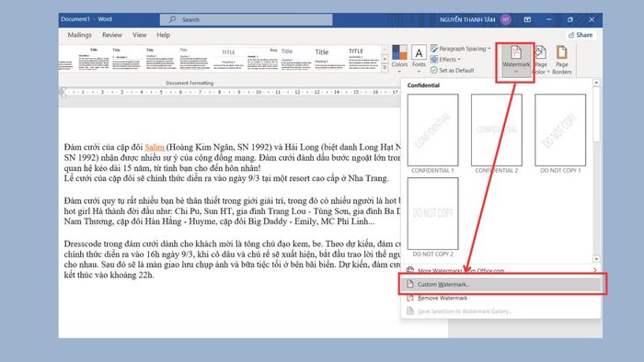644x362 pixels.
Task: Open the Page Color menu
Action: pyautogui.click(x=541, y=61)
